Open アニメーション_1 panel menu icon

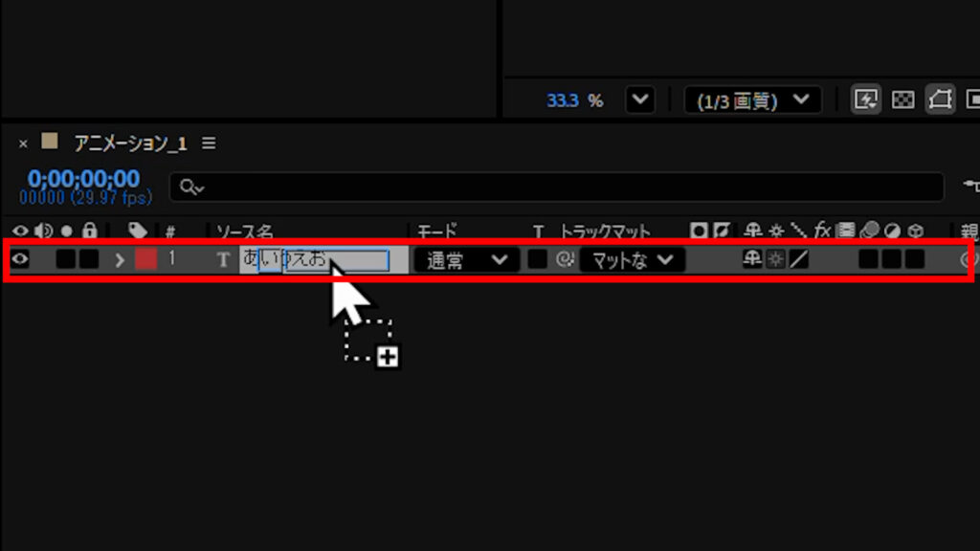click(209, 143)
